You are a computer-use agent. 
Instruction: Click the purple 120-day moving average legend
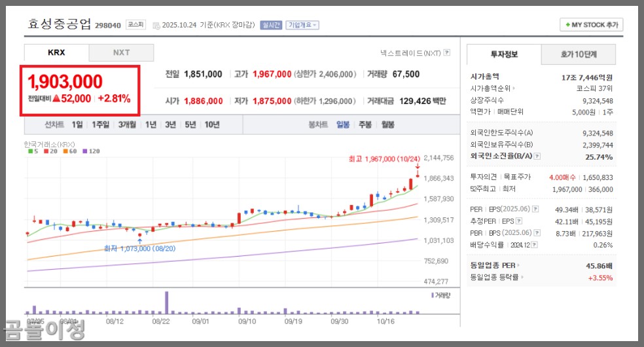click(x=91, y=151)
